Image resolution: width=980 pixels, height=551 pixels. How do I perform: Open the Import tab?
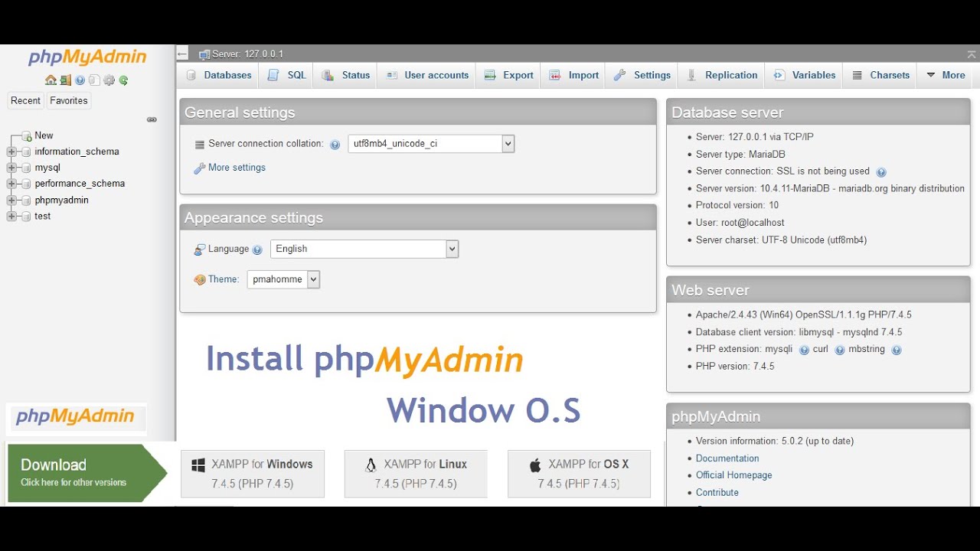pos(574,75)
